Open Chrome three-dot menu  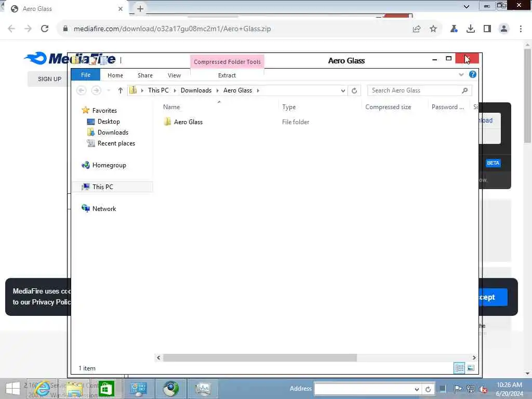(521, 29)
